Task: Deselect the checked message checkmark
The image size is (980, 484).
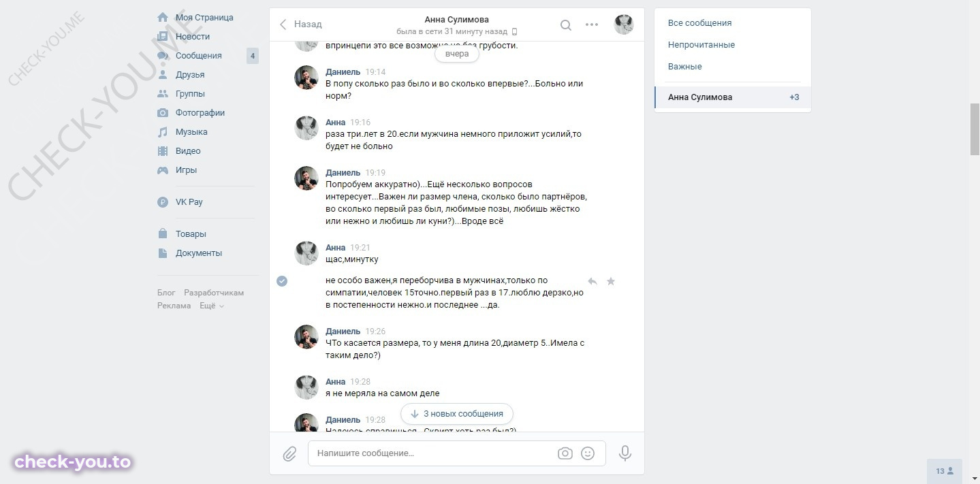Action: [282, 281]
